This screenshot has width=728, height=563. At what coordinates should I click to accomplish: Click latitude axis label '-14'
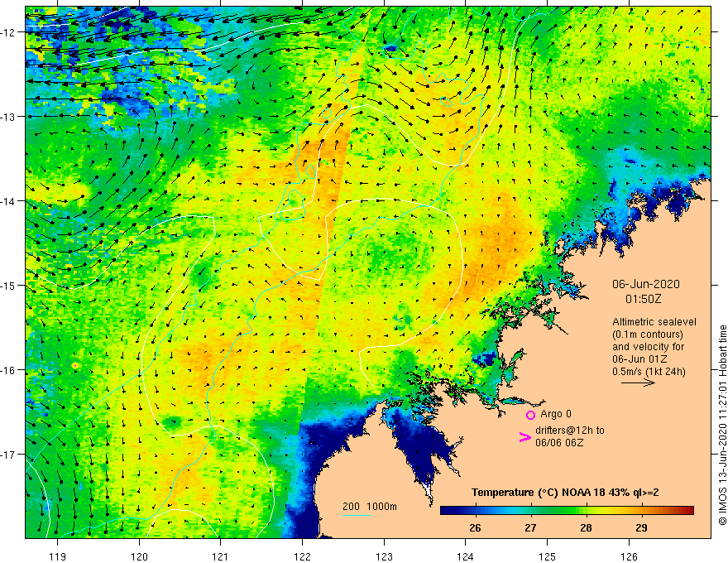[8, 201]
